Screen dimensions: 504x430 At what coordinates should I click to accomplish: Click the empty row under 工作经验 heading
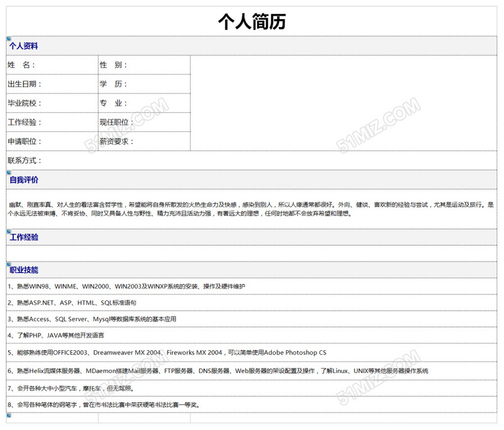251,253
